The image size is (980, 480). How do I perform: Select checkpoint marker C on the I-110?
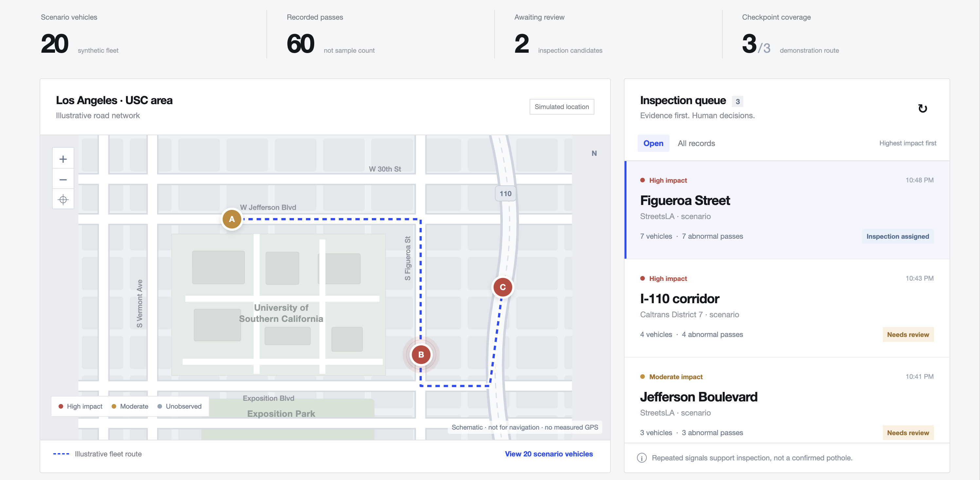coord(502,287)
